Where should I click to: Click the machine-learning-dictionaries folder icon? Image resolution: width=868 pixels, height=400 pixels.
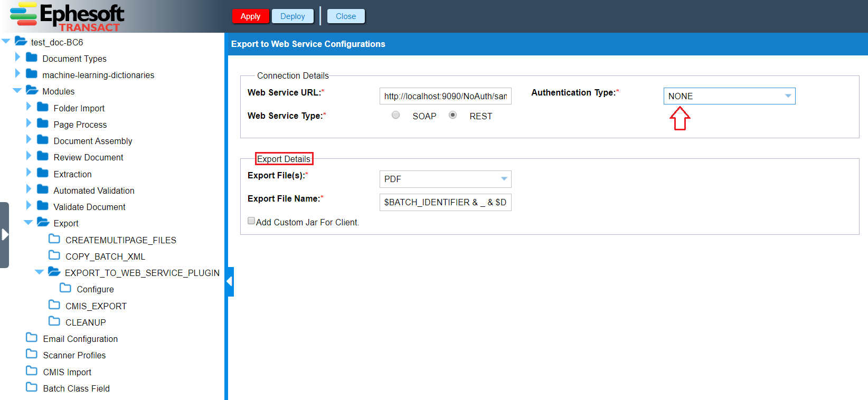(x=32, y=74)
